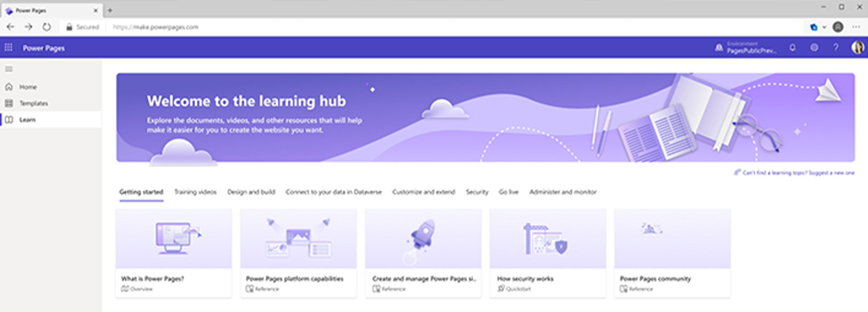Screen dimensions: 868x312
Task: Click the Learn book icon in sidebar
Action: [9, 120]
